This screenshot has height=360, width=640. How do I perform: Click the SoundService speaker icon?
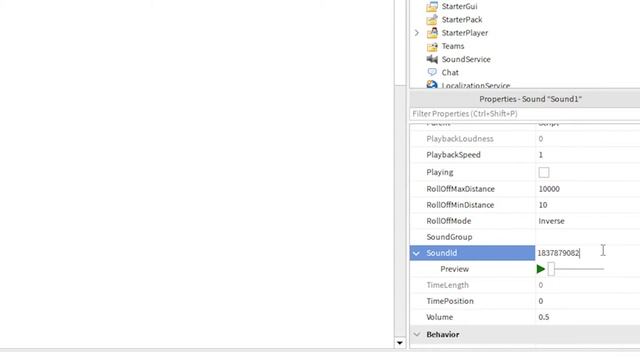432,59
